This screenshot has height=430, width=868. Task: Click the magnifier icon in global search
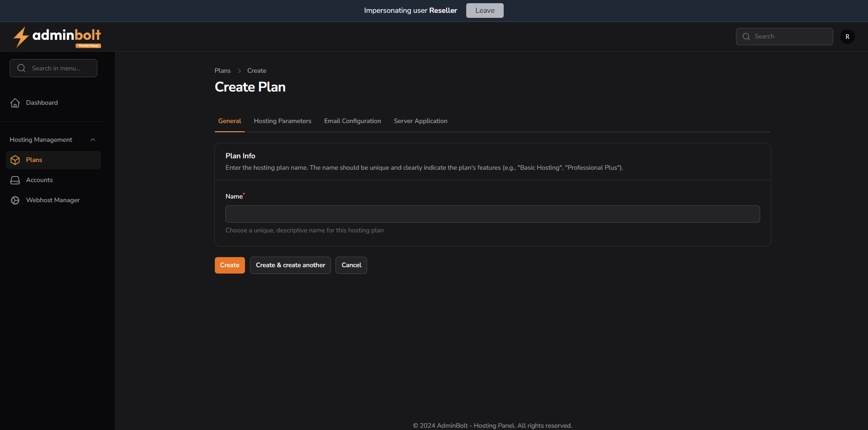746,37
